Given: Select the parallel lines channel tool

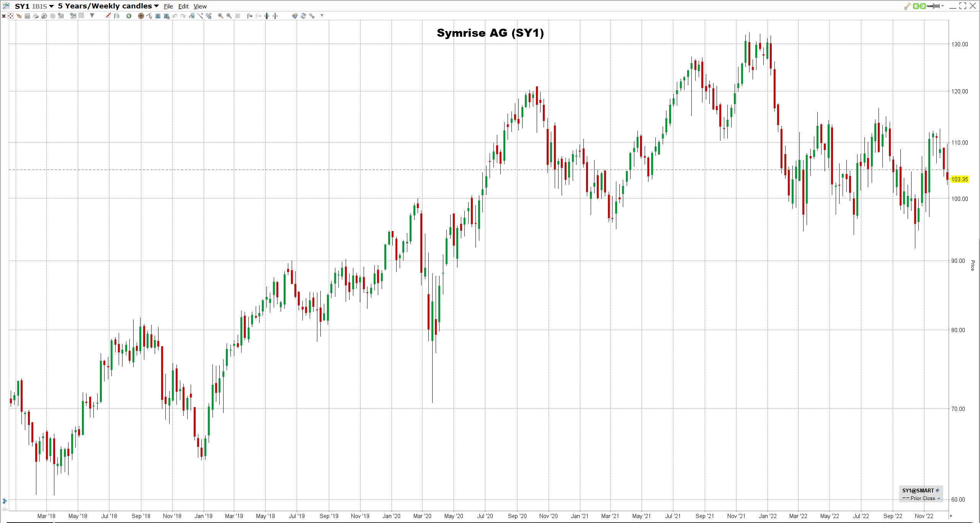Looking at the screenshot, I should [209, 16].
